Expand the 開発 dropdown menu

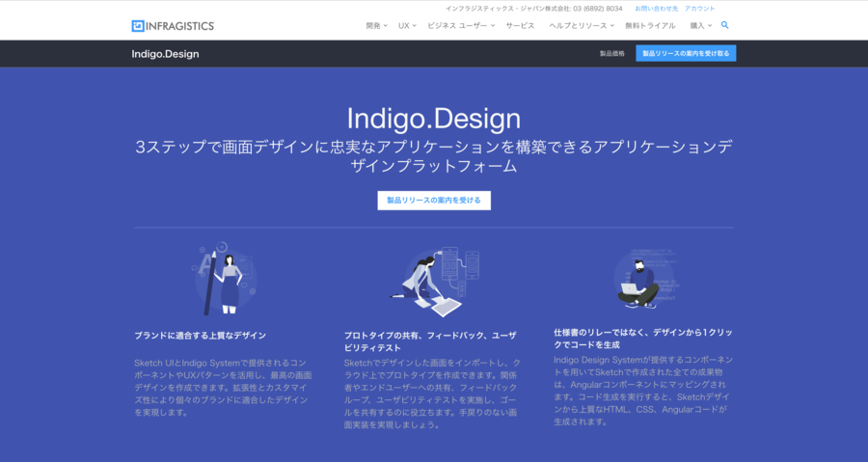coord(376,26)
